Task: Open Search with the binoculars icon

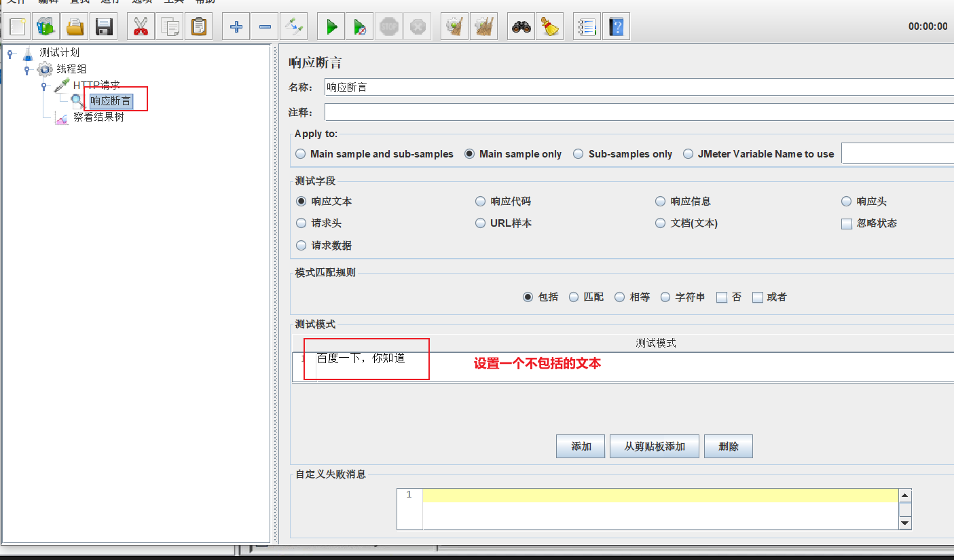Action: tap(521, 27)
